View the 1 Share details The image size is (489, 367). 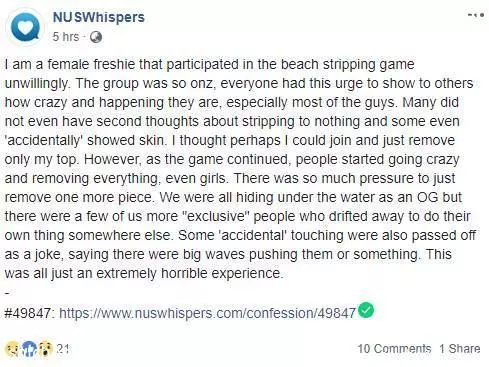(x=460, y=349)
